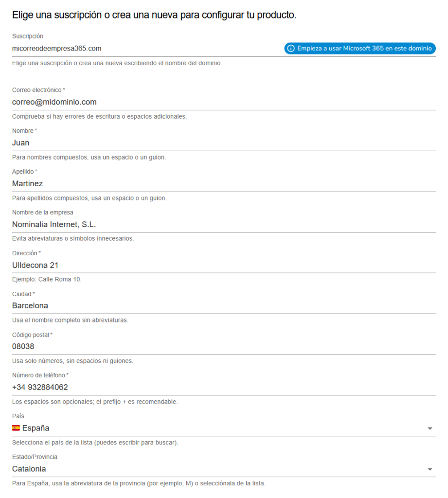Focus the Suscripción domain field
The width and height of the screenshot is (448, 498).
coord(146,49)
